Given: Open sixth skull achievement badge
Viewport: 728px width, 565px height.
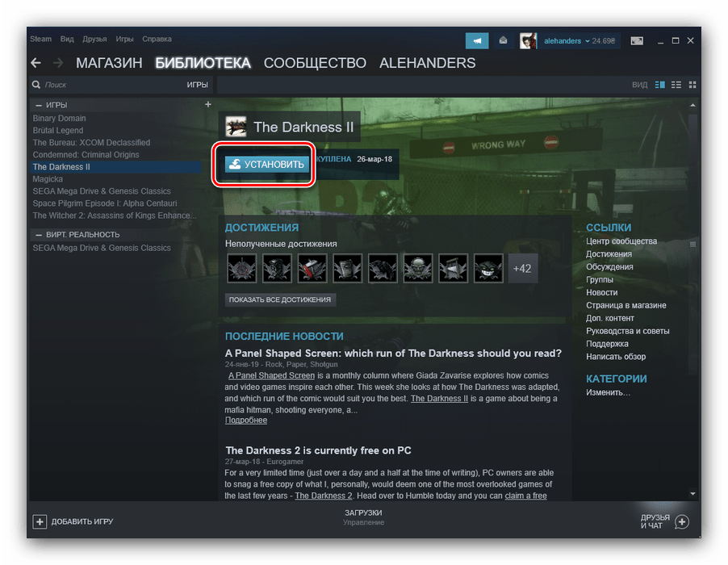Looking at the screenshot, I should 418,268.
